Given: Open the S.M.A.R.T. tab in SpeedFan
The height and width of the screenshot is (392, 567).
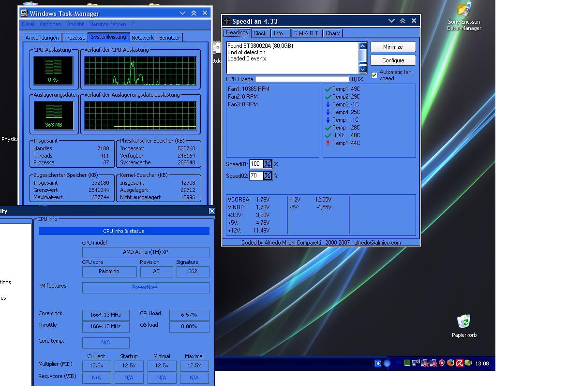Looking at the screenshot, I should click(307, 33).
